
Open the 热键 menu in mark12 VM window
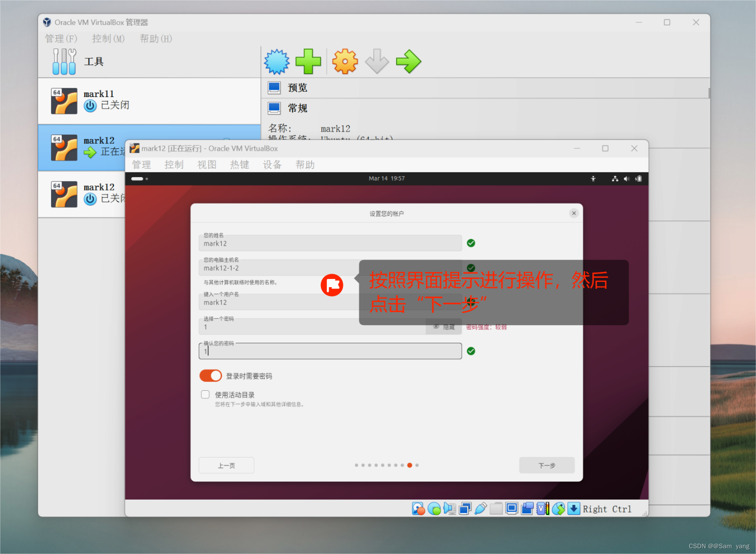(240, 164)
